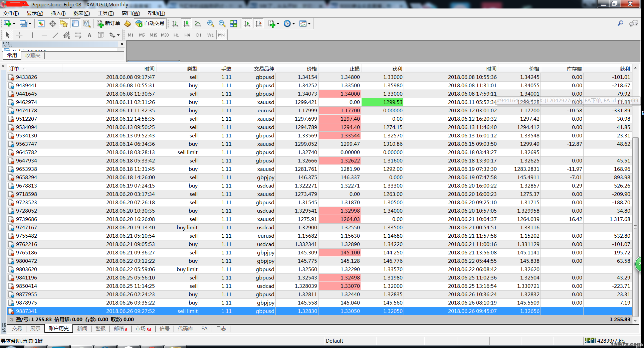Screen dimensions: 644x348
Task: Open the indicators dropdown arrow
Action: [278, 24]
